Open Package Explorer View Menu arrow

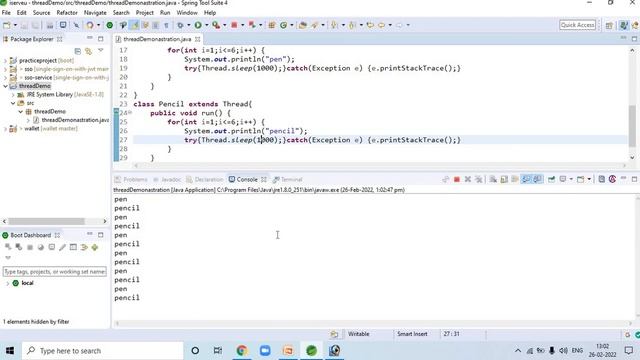100,51
